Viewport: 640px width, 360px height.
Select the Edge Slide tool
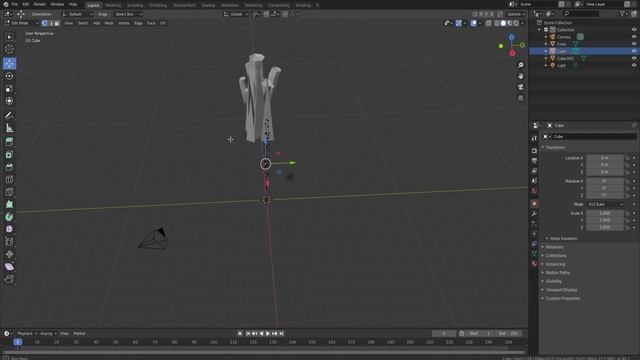point(9,242)
